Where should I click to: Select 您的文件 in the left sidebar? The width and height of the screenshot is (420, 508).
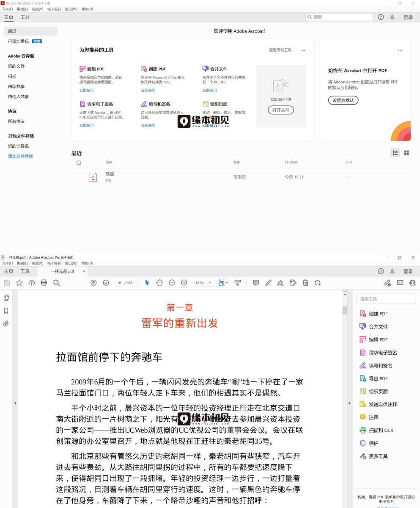[16, 66]
